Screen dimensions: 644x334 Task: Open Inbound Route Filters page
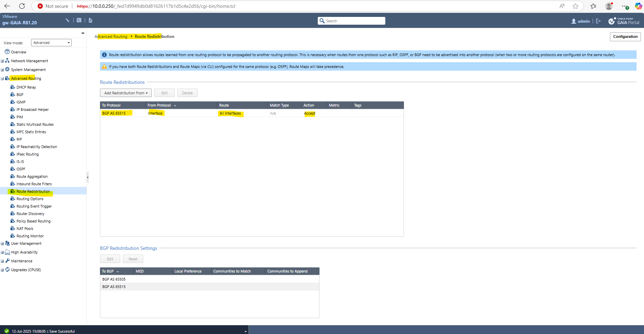(x=34, y=184)
